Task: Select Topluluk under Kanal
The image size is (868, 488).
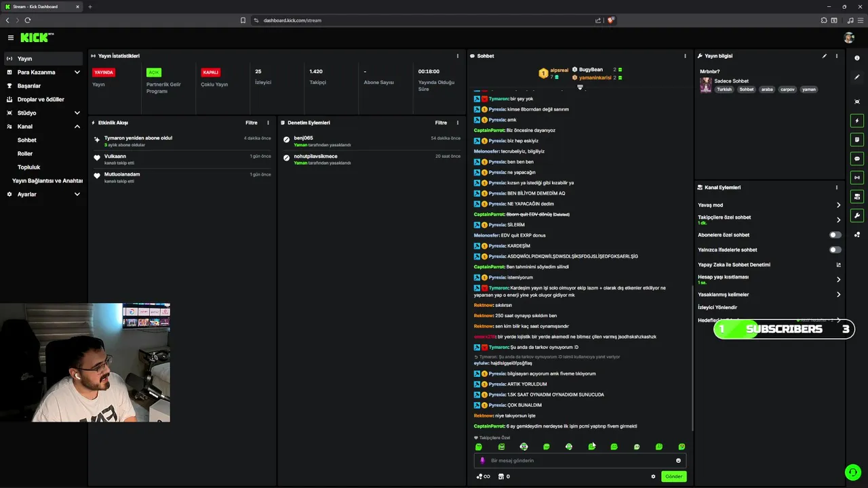Action: click(x=28, y=167)
